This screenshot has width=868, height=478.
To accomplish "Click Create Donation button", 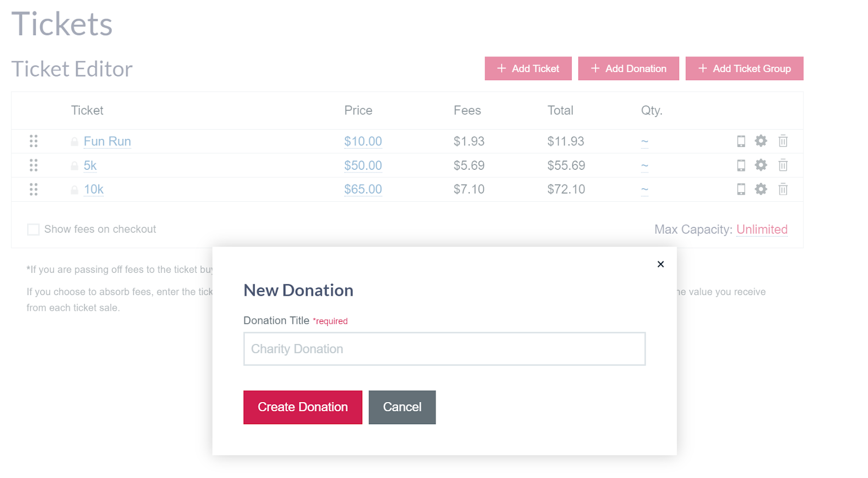I will pos(303,407).
